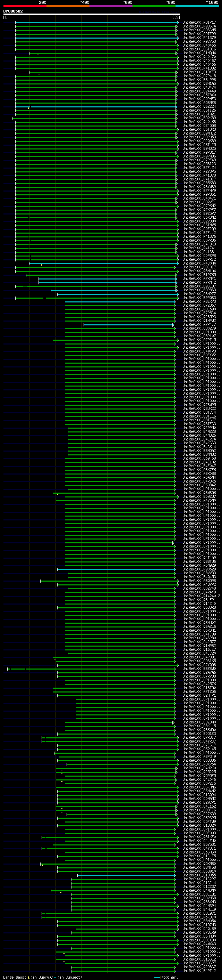Click the purple segment of the identity scale
This screenshot has width=222, height=980.
click(x=111, y=6)
